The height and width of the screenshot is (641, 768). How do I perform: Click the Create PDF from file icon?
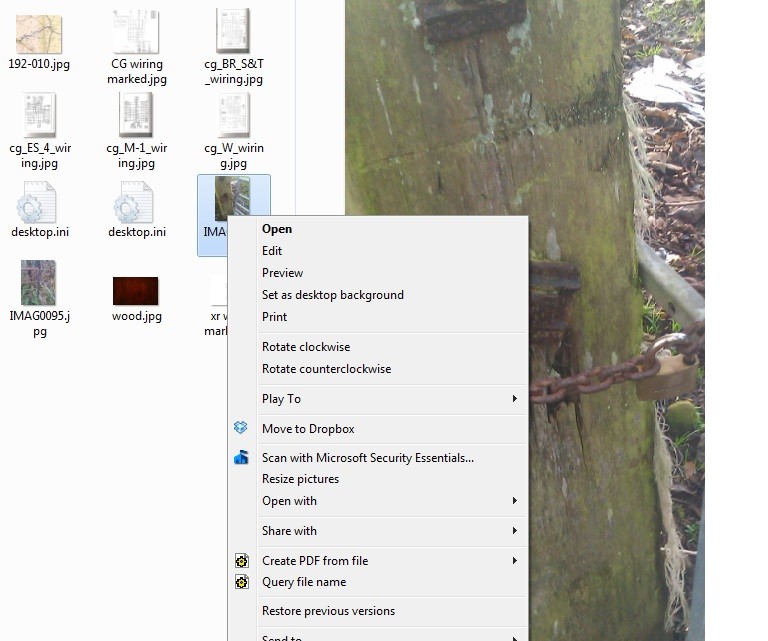coord(241,561)
